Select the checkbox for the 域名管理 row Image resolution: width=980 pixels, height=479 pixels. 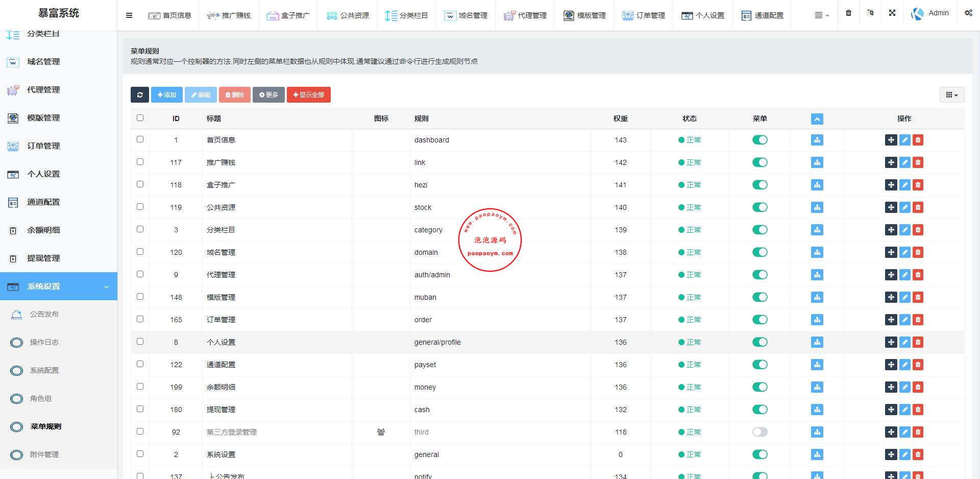point(140,252)
